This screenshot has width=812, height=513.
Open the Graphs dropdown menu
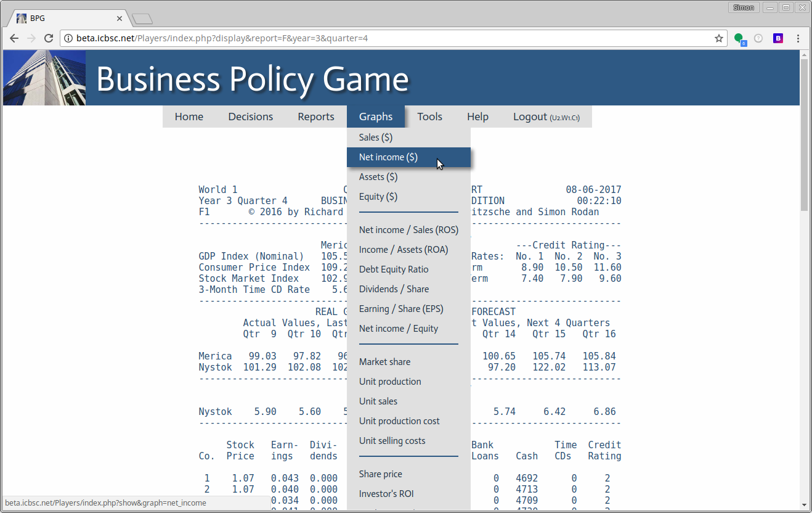pos(376,117)
